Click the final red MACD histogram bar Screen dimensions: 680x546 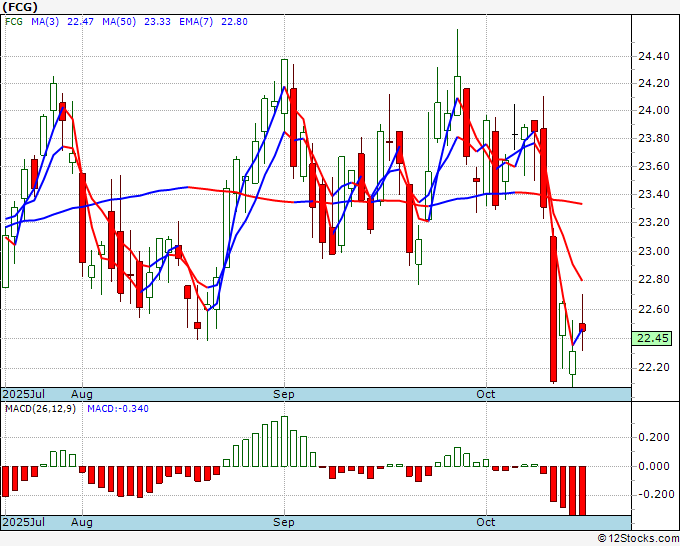(x=582, y=491)
